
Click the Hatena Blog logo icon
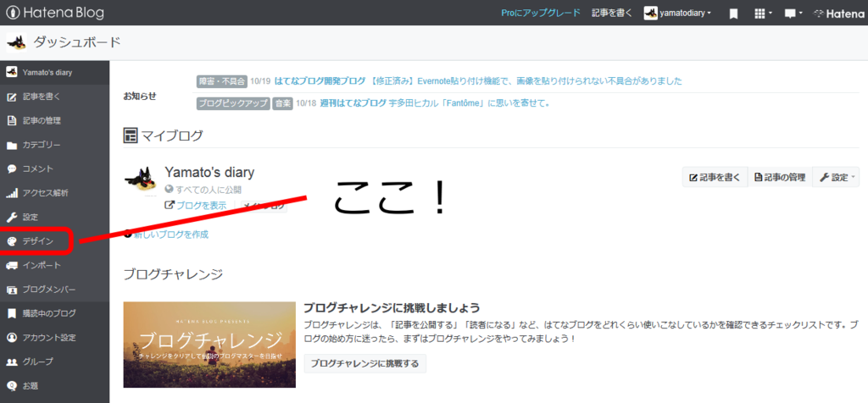tap(12, 13)
